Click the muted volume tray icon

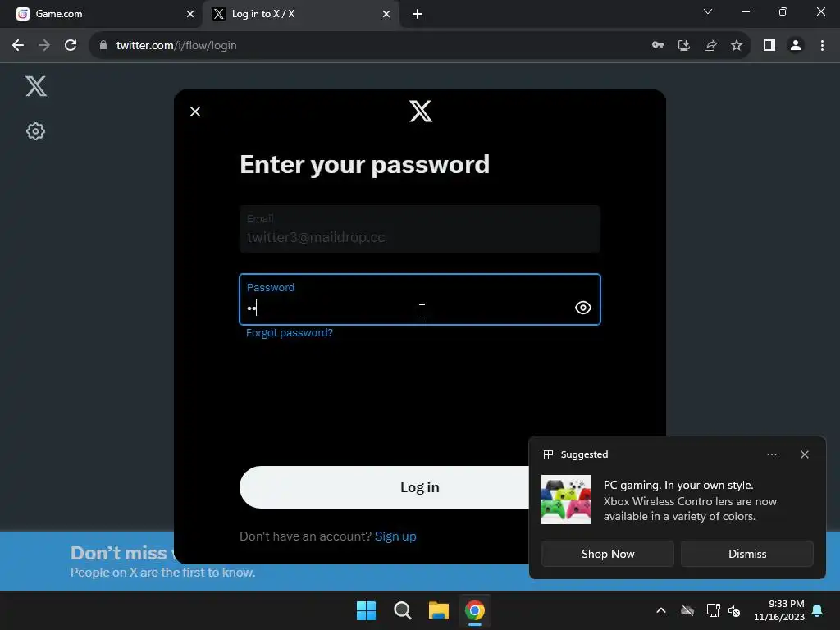pyautogui.click(x=734, y=610)
